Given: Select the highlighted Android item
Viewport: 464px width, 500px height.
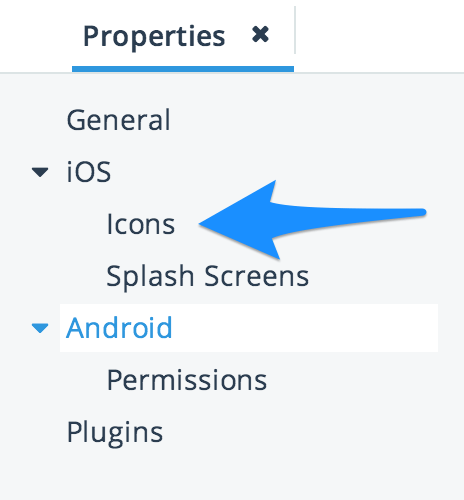Looking at the screenshot, I should [x=119, y=328].
